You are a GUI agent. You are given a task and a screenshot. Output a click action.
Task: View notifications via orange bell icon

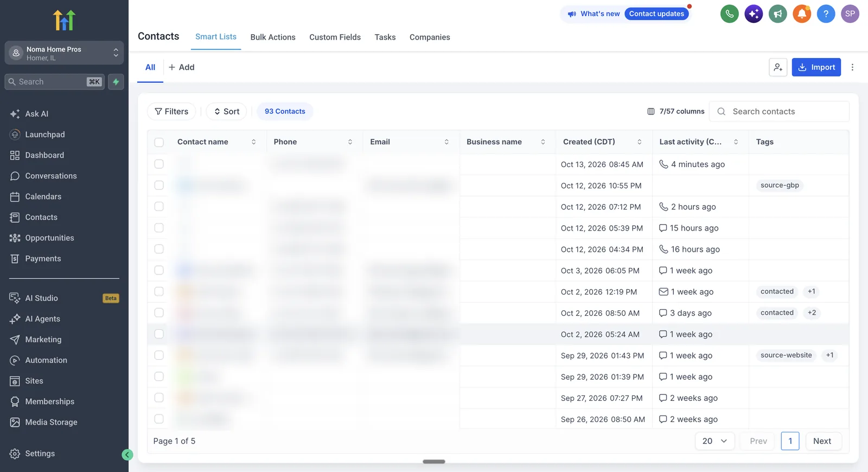click(x=802, y=14)
